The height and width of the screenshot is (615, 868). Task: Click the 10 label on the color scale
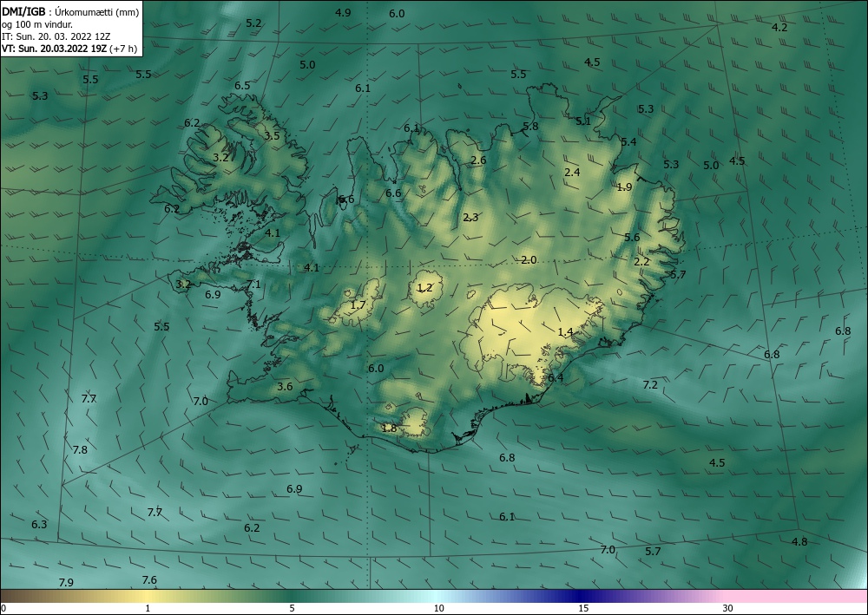click(x=438, y=608)
